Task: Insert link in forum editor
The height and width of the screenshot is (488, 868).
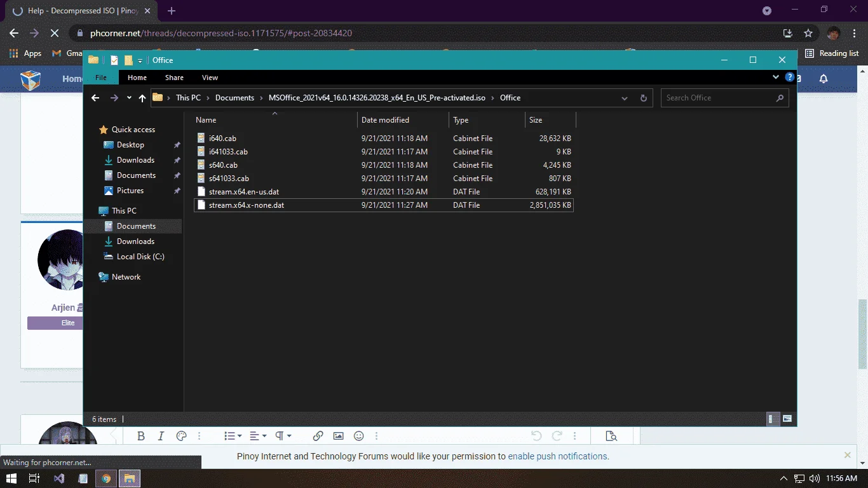Action: 318,436
